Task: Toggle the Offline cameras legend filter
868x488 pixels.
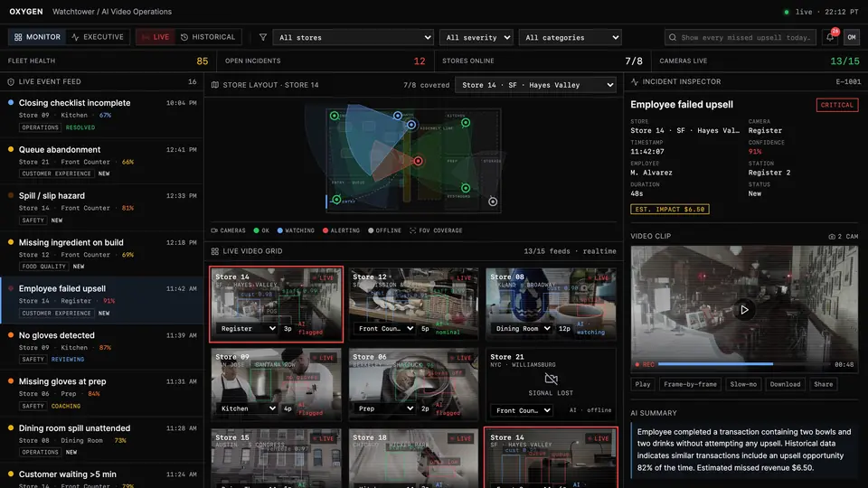Action: tap(385, 230)
